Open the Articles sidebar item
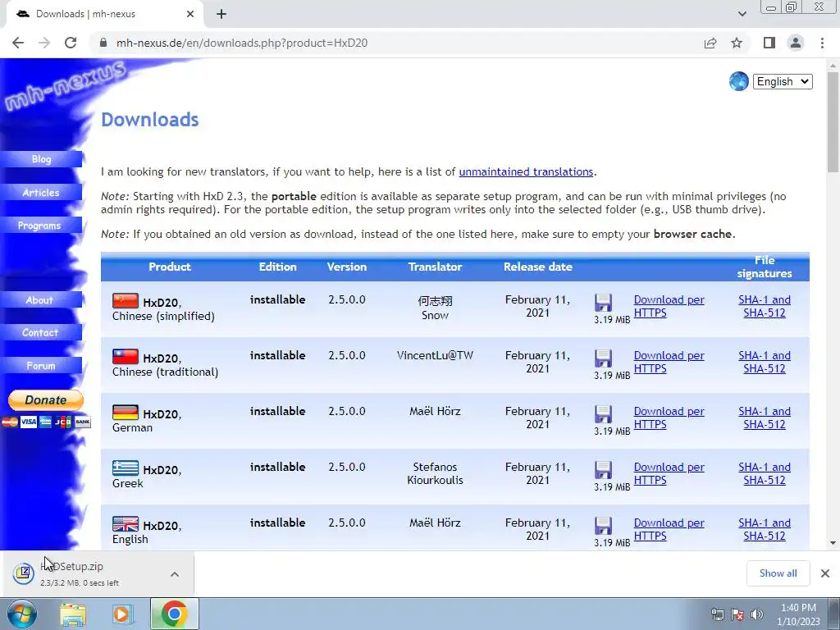This screenshot has height=630, width=840. pos(41,192)
